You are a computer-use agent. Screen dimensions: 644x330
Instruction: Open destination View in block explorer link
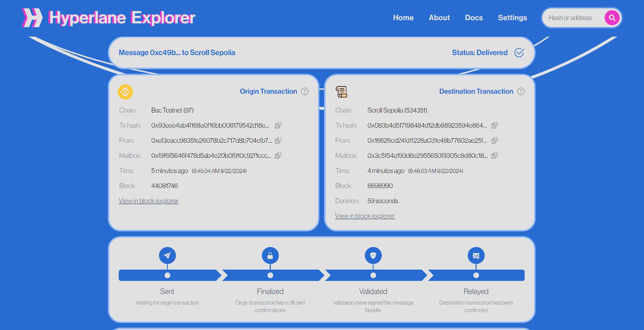tap(365, 216)
